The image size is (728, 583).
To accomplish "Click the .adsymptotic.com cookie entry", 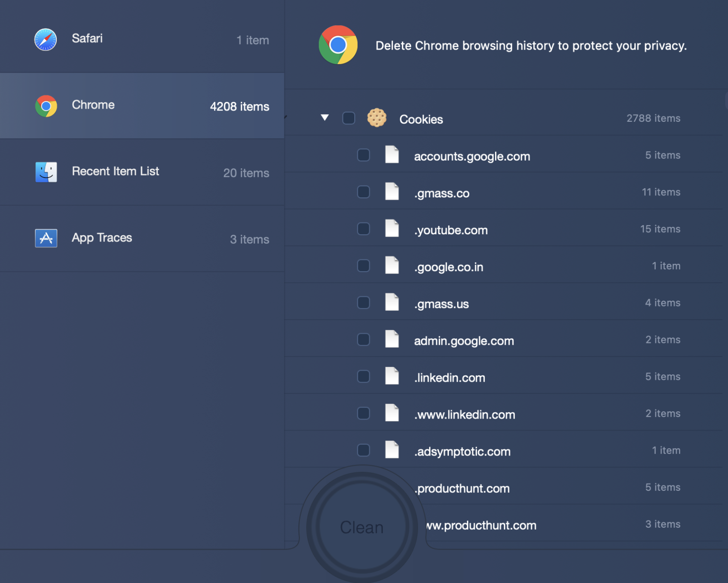I will tap(462, 452).
